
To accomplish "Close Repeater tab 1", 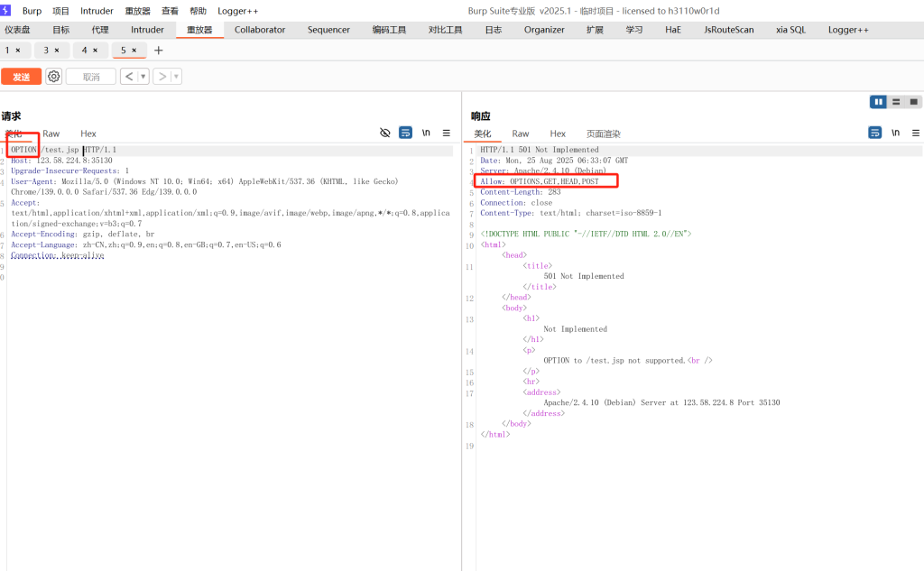I will point(18,51).
